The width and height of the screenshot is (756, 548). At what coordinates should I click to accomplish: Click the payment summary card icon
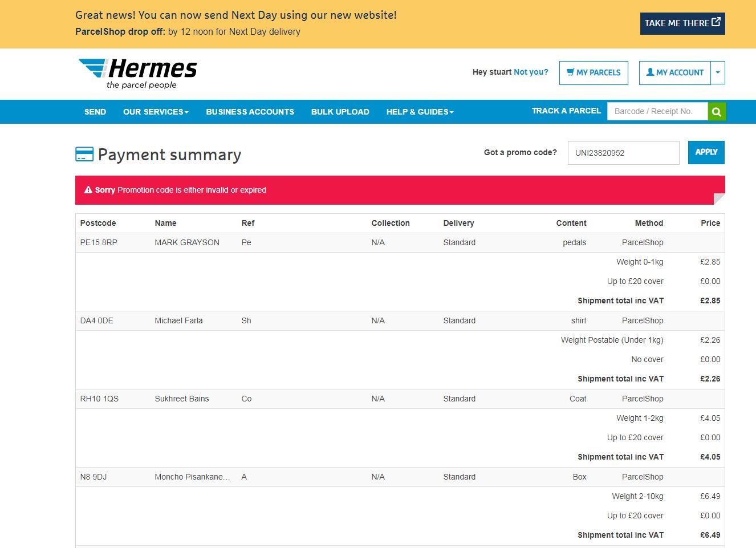point(84,155)
